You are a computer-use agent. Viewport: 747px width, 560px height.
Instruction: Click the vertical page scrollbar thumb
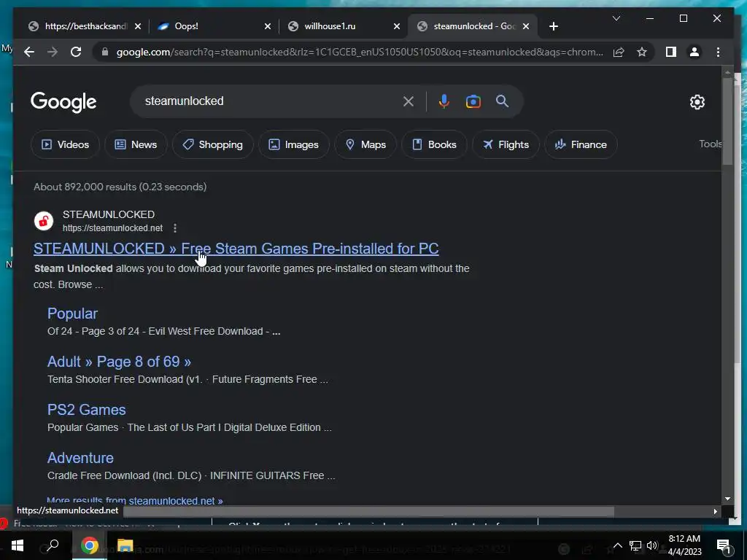727,122
